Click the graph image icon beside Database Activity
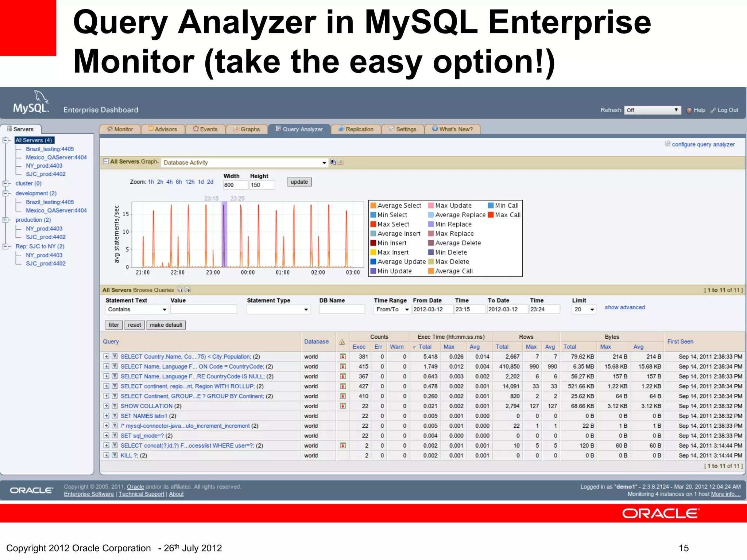 coord(341,162)
